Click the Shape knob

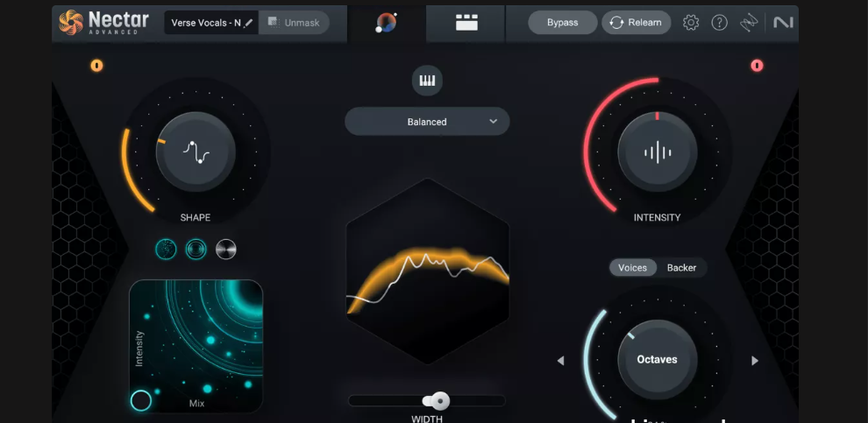(x=196, y=152)
